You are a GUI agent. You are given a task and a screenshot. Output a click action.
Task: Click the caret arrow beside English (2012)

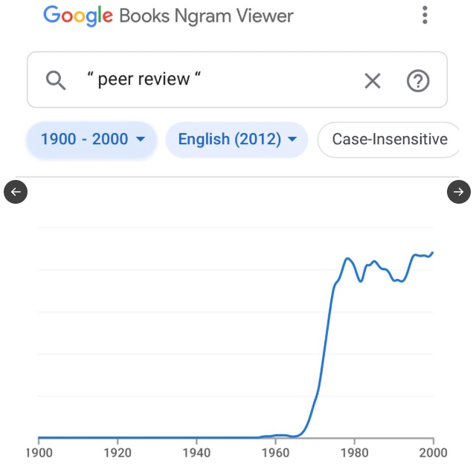point(292,140)
